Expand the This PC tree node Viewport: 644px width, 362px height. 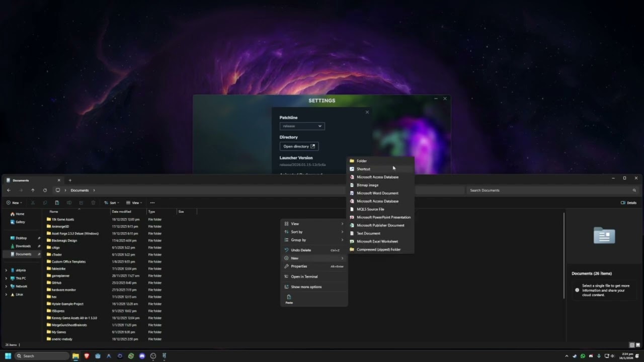(x=6, y=278)
